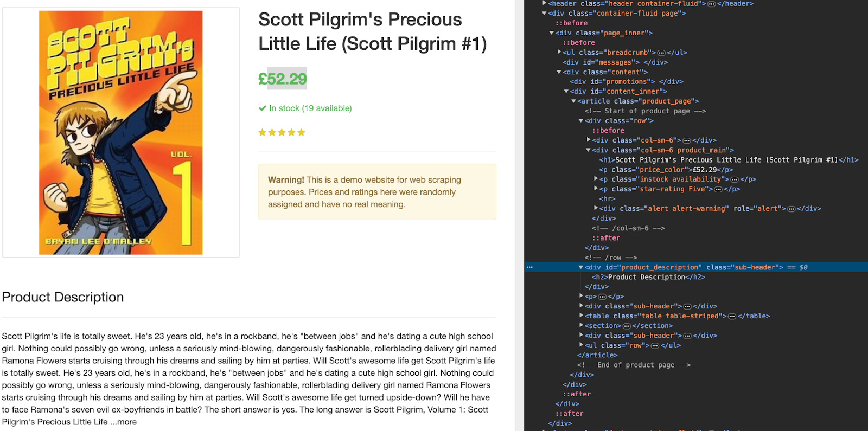Select the h2 Product Description row in DevTools
Image resolution: width=868 pixels, height=431 pixels.
coord(648,277)
